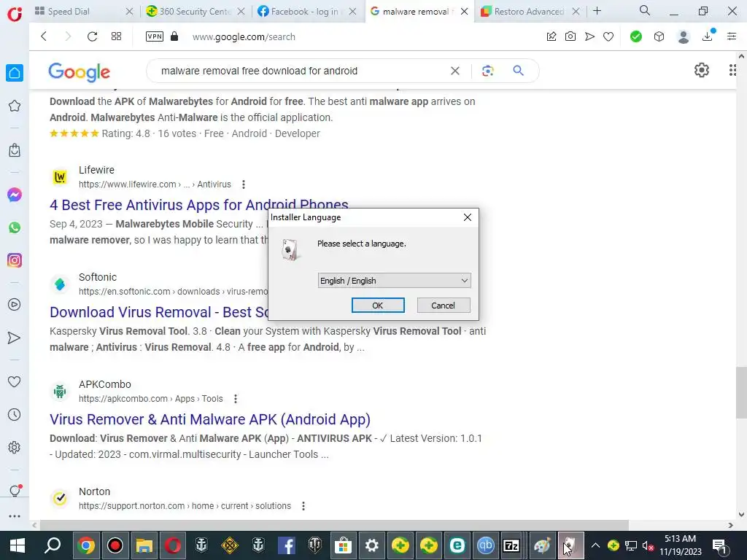This screenshot has width=747, height=560.
Task: Open the My Flow arrow in the sidebar
Action: pyautogui.click(x=15, y=338)
